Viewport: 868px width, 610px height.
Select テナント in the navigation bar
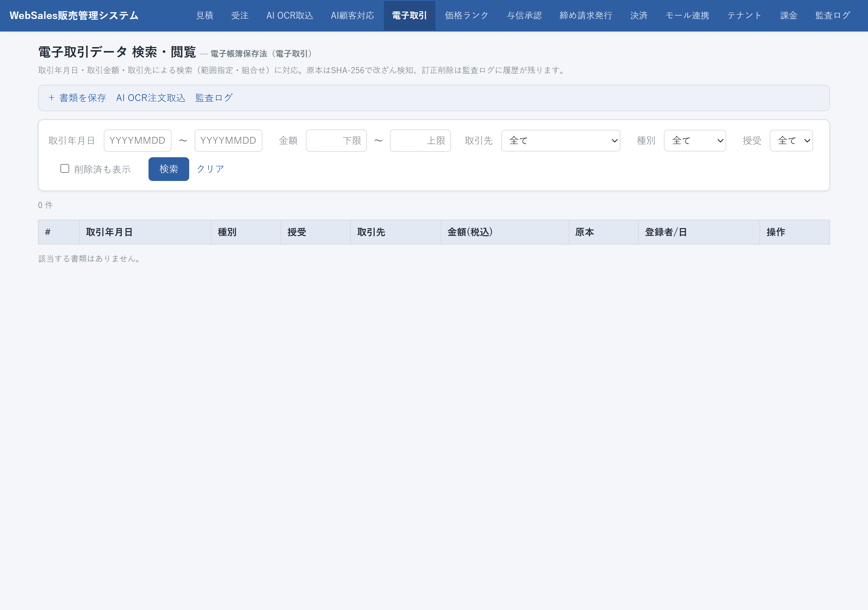[x=744, y=16]
